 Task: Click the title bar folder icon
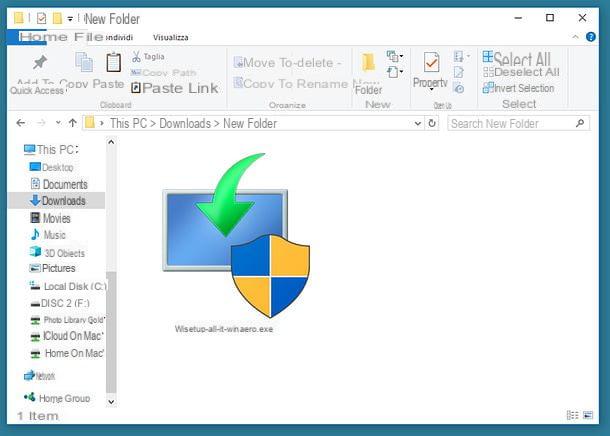(19, 18)
